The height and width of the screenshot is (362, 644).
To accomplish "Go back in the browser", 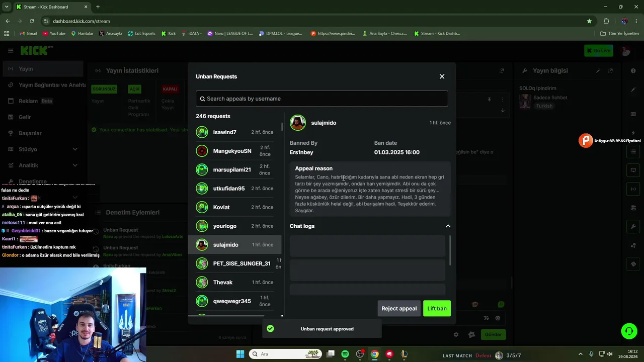I will pyautogui.click(x=8, y=21).
